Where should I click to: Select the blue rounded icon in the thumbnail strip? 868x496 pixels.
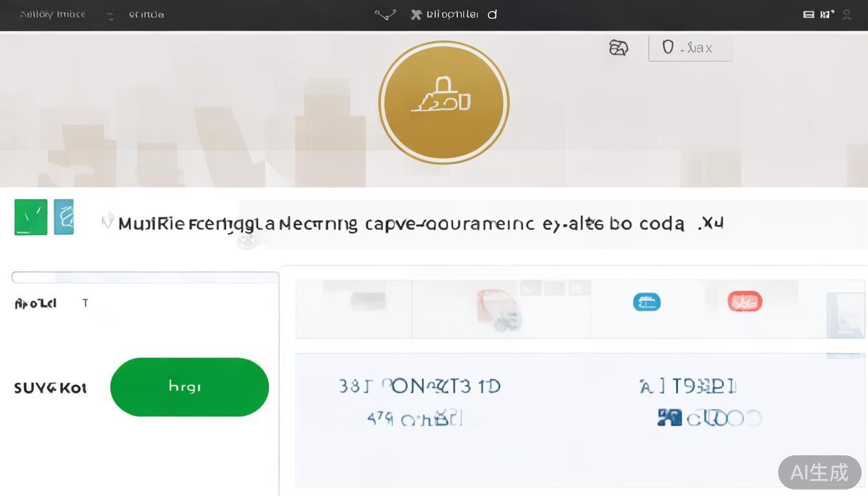coord(646,302)
